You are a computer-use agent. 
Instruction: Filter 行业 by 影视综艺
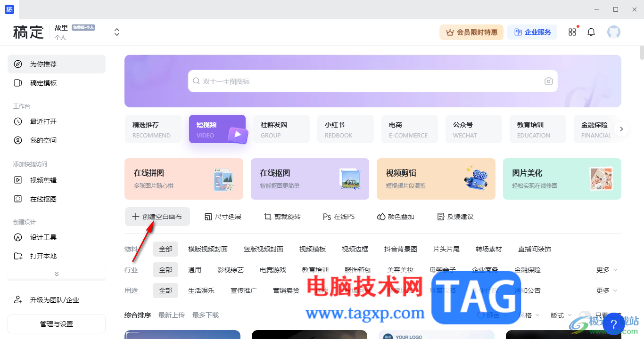click(x=231, y=270)
